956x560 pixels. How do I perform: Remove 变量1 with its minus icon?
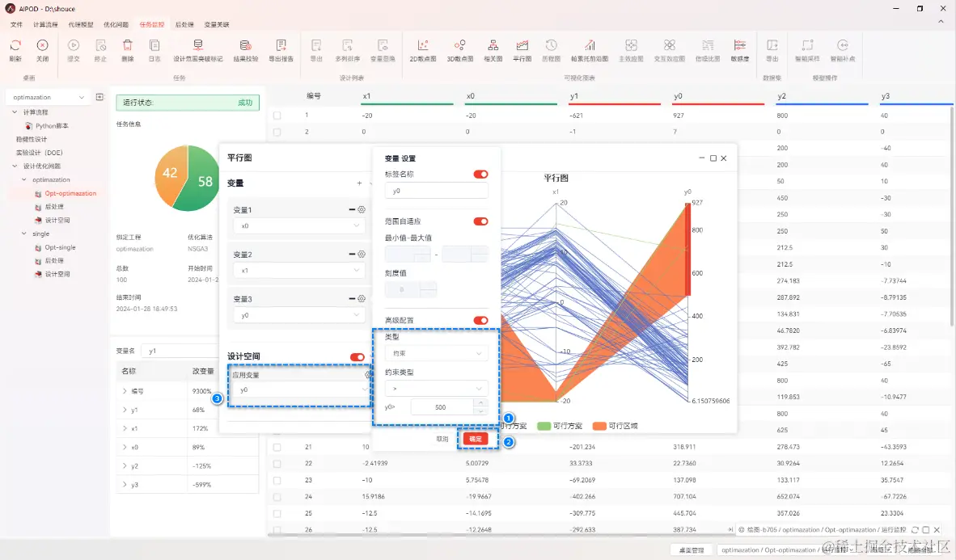(x=352, y=209)
